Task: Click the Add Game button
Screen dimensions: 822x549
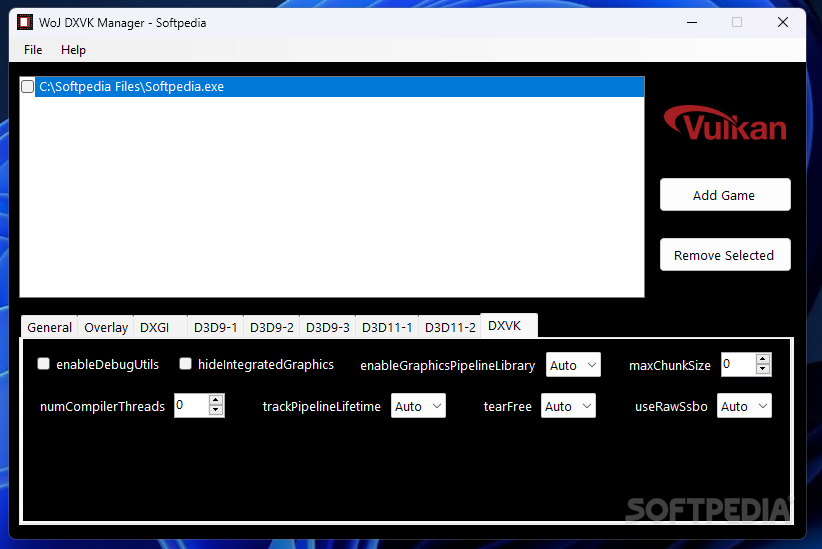Action: pos(725,195)
